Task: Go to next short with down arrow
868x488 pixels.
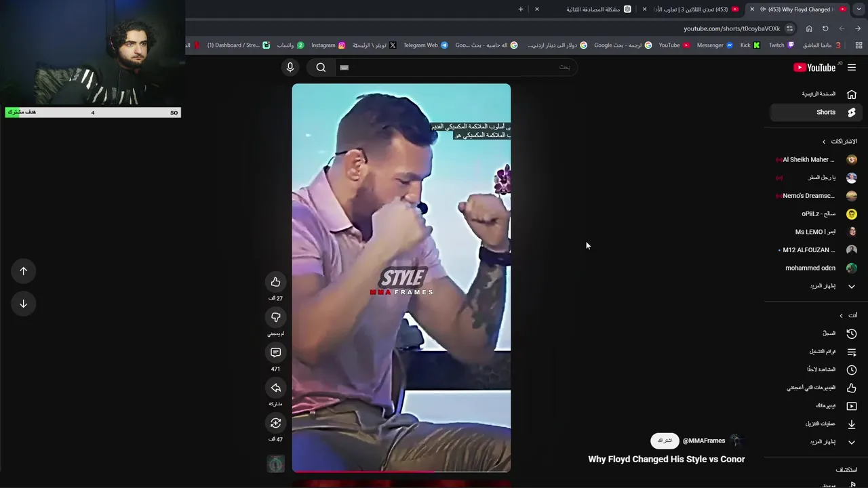Action: click(x=23, y=304)
